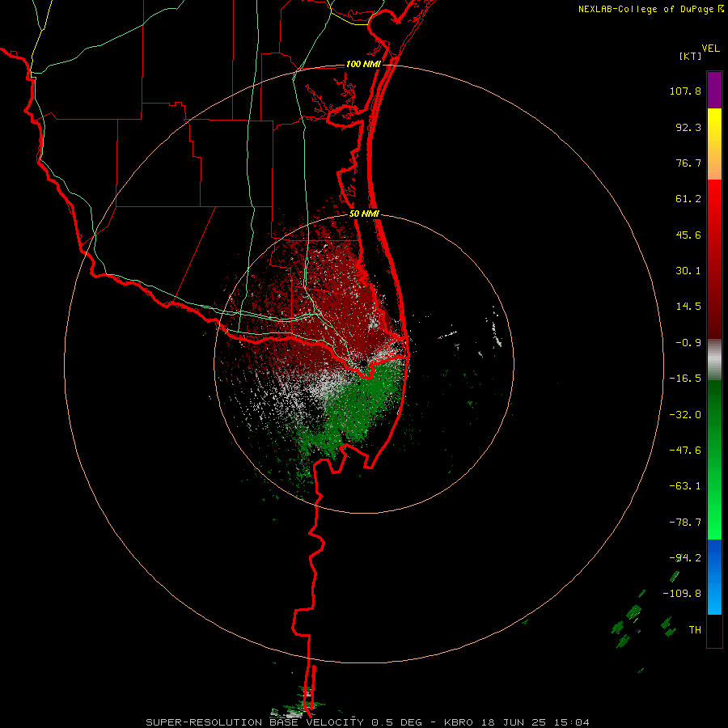The image size is (728, 728).
Task: Click the [KT] units label
Action: click(x=691, y=56)
